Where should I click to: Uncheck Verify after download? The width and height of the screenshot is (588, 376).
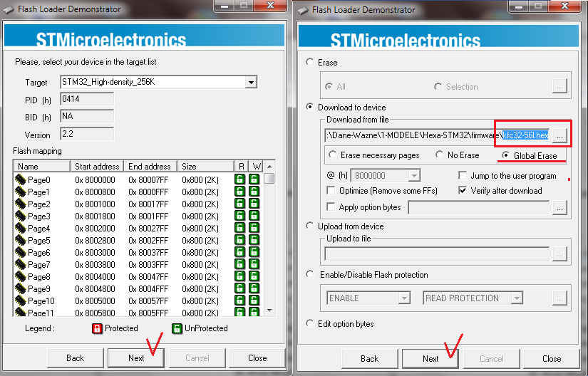[x=463, y=191]
